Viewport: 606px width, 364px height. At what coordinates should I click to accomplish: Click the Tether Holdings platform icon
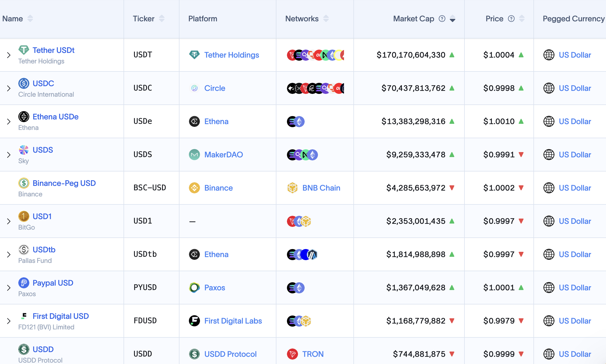(195, 55)
